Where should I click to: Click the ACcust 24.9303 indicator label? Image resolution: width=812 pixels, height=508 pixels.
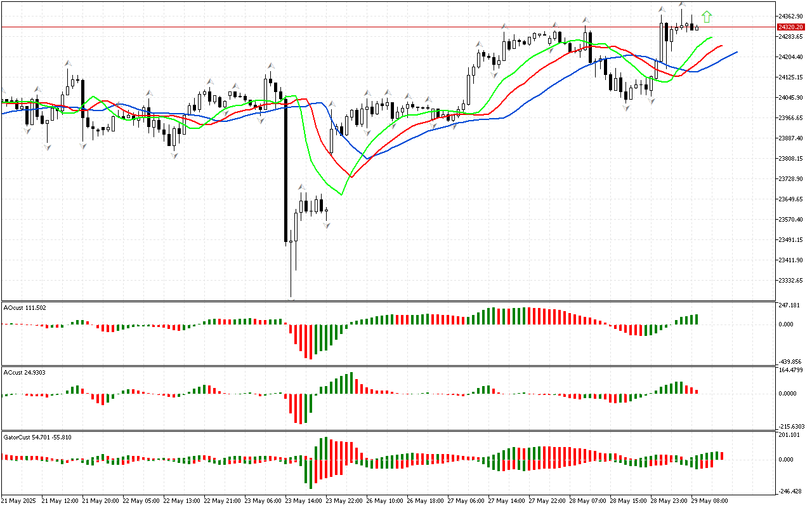click(x=25, y=372)
